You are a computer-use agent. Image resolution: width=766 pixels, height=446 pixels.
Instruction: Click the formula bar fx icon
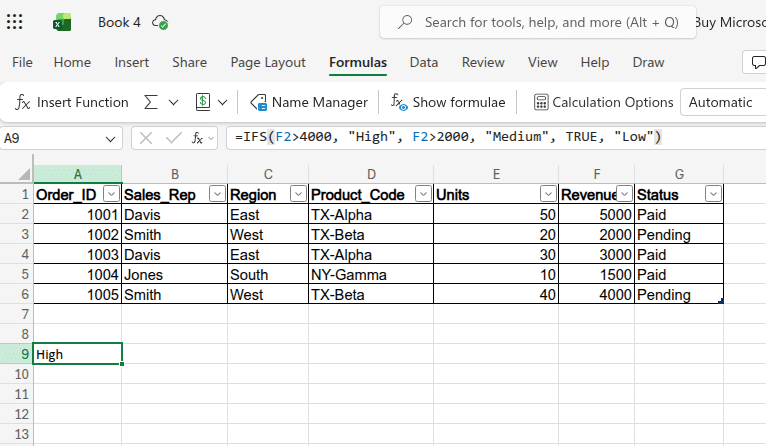[x=199, y=138]
